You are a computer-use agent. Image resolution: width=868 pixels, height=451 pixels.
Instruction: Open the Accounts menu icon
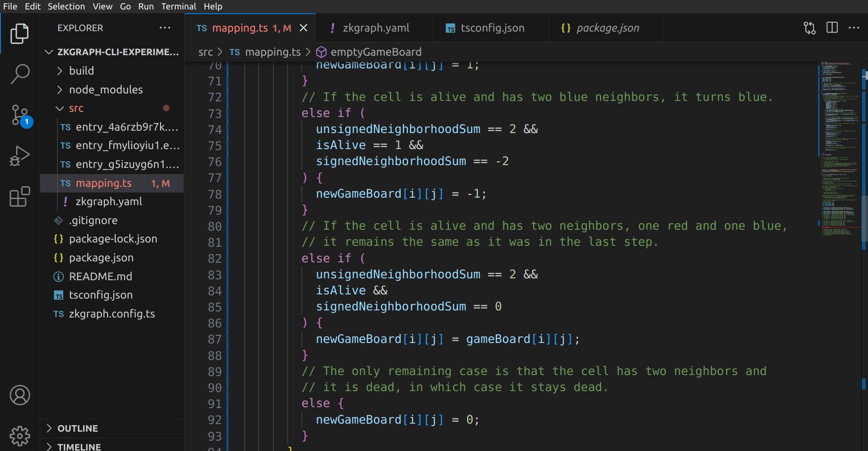click(x=20, y=395)
